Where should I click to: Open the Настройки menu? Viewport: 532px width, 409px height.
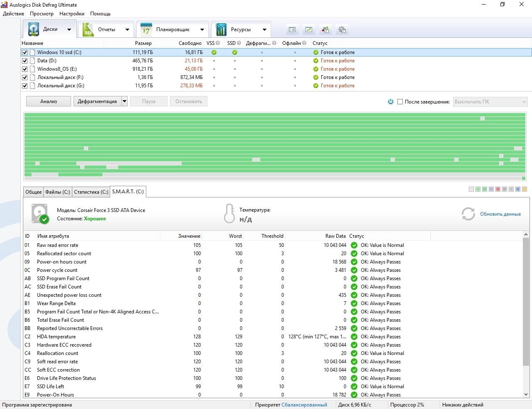click(x=71, y=14)
